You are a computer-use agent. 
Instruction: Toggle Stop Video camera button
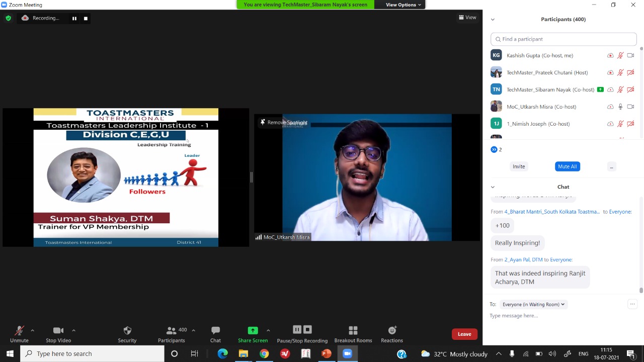[58, 331]
